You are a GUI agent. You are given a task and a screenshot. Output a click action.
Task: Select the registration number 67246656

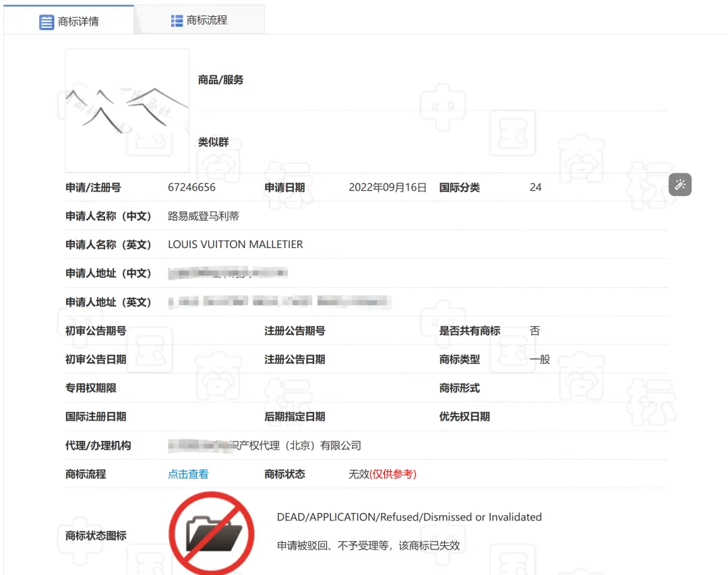pyautogui.click(x=191, y=187)
